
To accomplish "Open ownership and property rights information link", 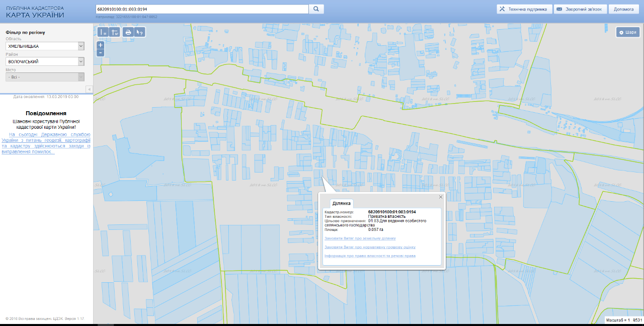I will click(x=370, y=256).
